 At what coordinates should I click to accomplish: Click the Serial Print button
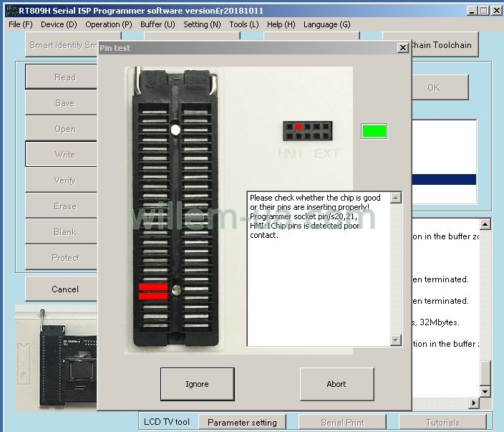[x=342, y=422]
